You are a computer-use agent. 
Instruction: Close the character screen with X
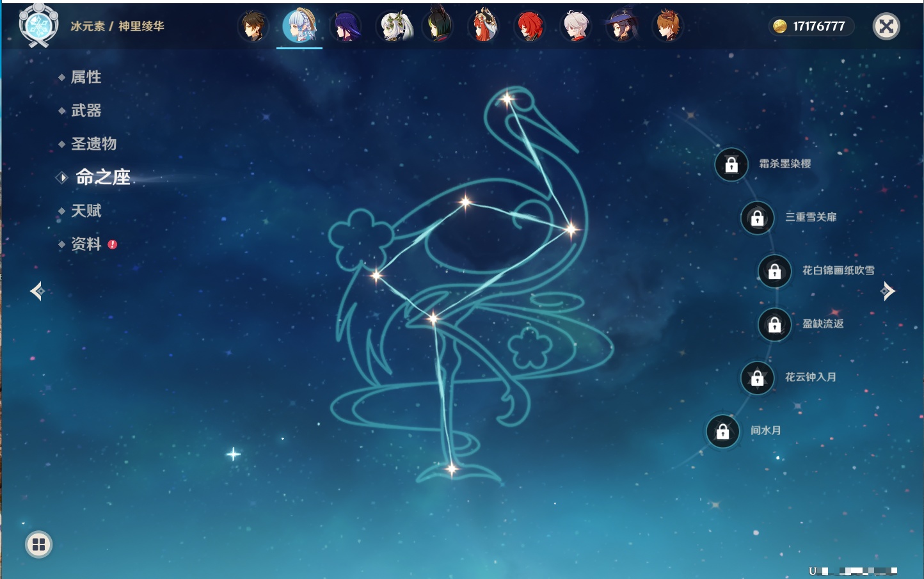click(886, 26)
